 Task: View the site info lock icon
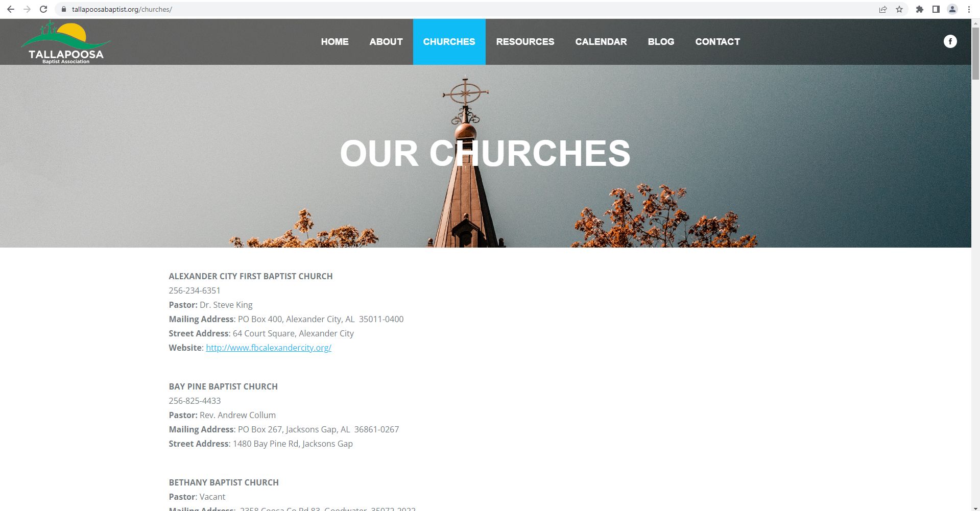click(64, 9)
